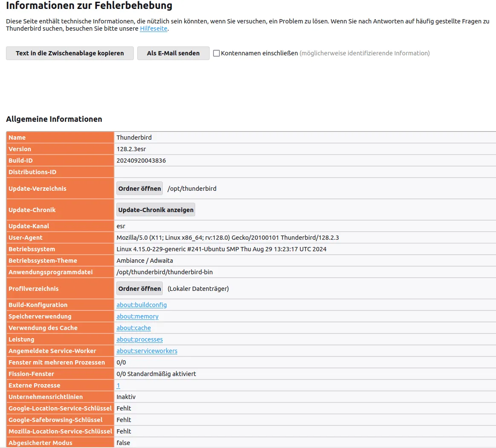Click the 'Profilverzeichnis' row header

[60, 289]
